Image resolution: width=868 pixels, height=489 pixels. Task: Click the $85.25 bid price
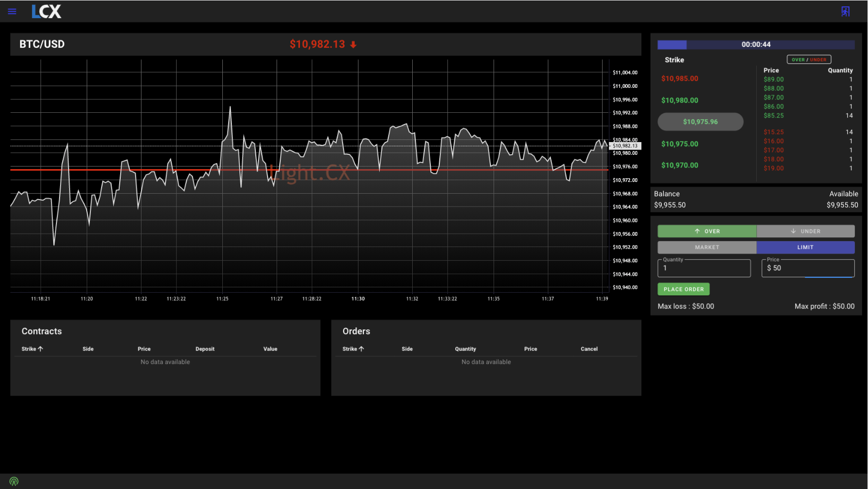(773, 115)
